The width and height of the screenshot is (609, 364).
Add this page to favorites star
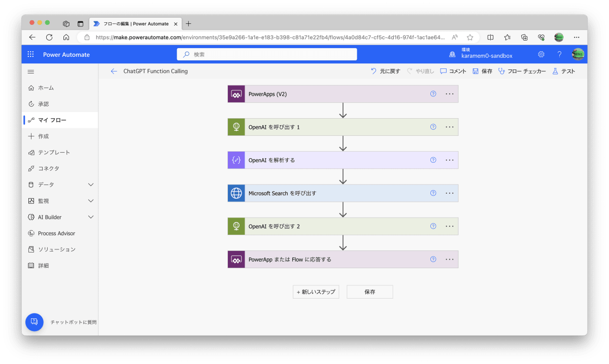coord(470,37)
